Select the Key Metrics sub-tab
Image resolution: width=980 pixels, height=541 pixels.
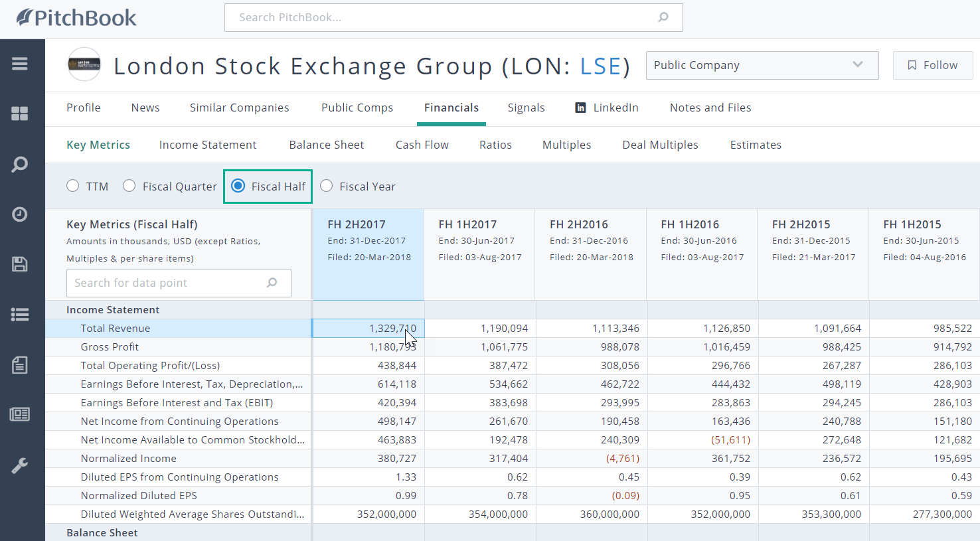[x=98, y=145]
